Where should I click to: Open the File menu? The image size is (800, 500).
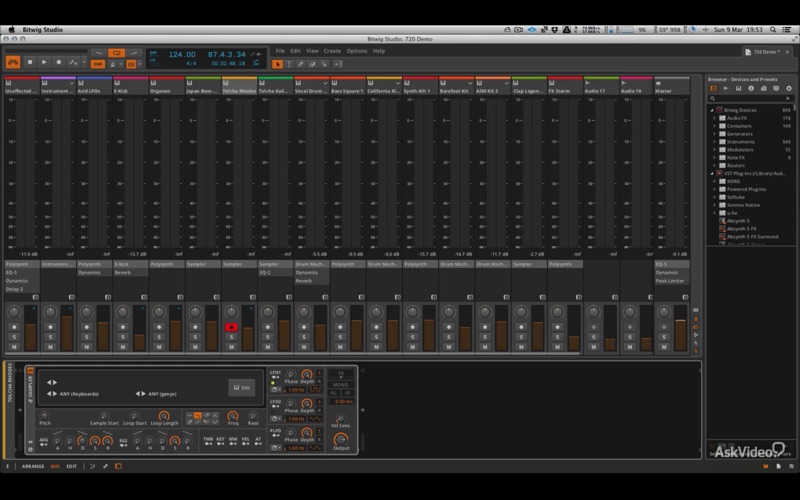tap(280, 51)
